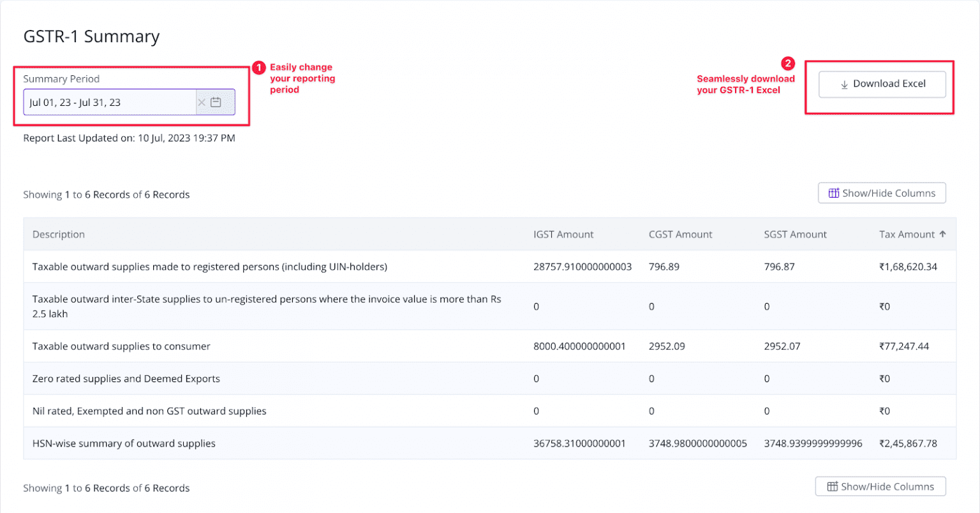This screenshot has width=980, height=513.
Task: Select the registered persons supplies row
Action: coord(210,267)
